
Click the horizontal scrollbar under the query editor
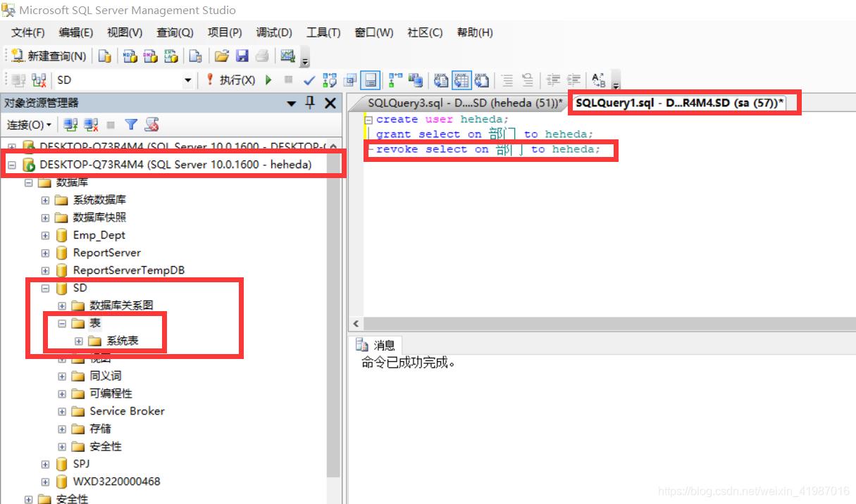click(x=599, y=324)
